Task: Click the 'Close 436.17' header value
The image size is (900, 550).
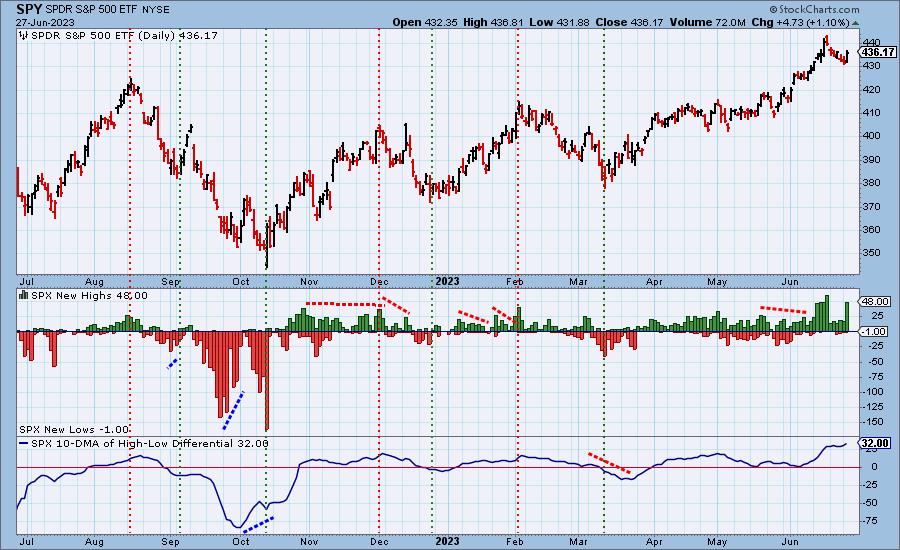Action: point(629,22)
